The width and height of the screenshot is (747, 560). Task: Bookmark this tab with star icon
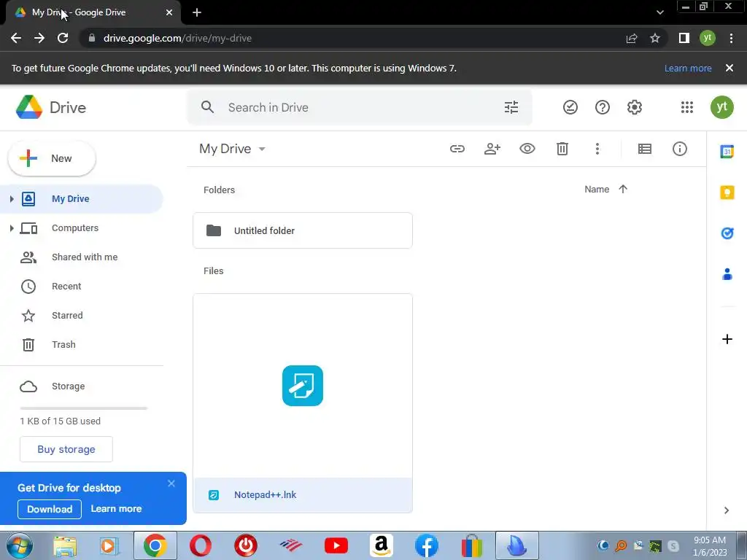[x=655, y=38]
